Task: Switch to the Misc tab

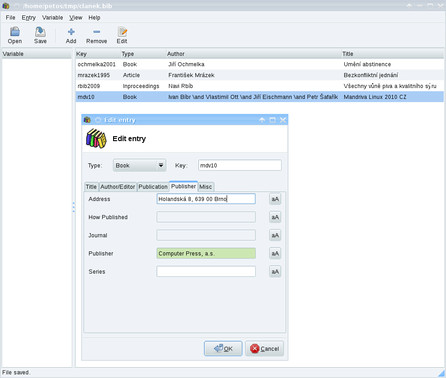Action: point(206,187)
